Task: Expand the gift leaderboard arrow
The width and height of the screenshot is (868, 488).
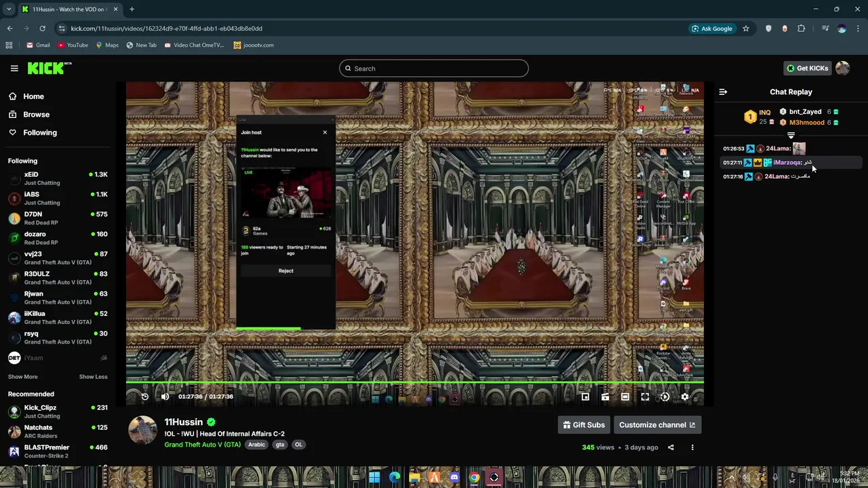Action: point(791,136)
